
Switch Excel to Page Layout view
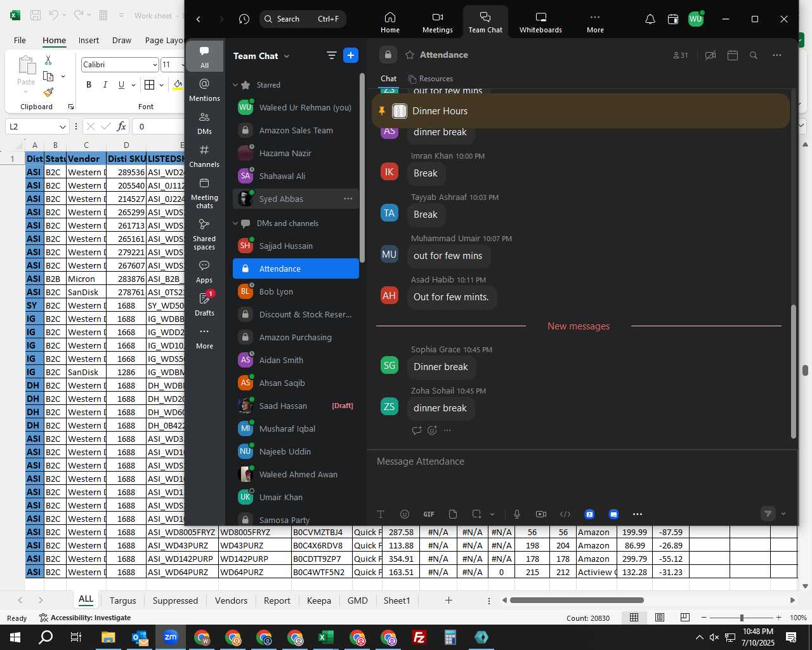tap(660, 618)
